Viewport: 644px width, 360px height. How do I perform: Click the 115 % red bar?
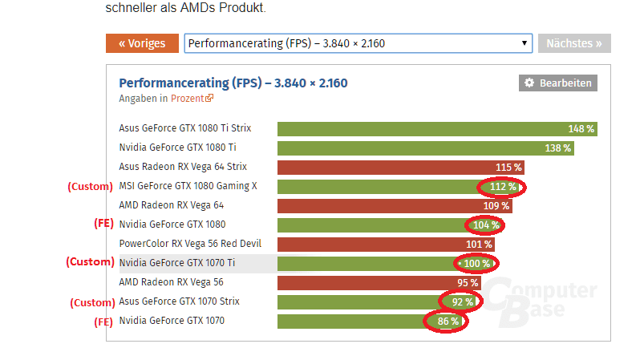coord(401,168)
